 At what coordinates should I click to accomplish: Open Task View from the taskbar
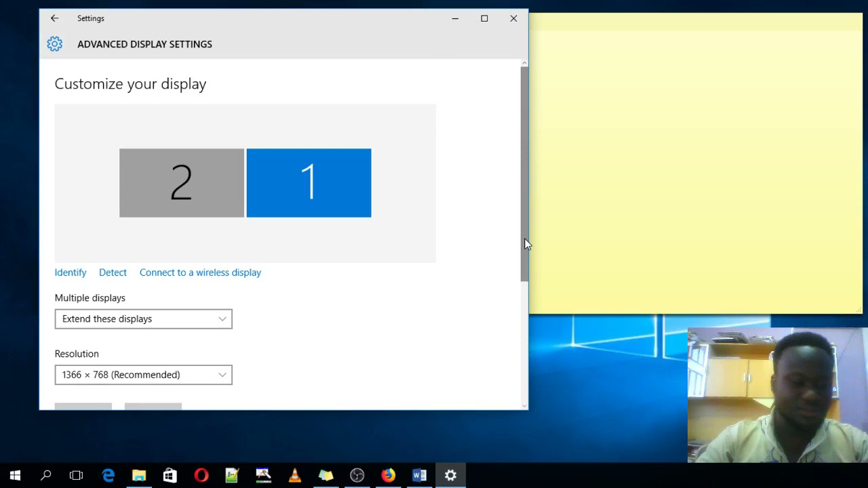(77, 475)
